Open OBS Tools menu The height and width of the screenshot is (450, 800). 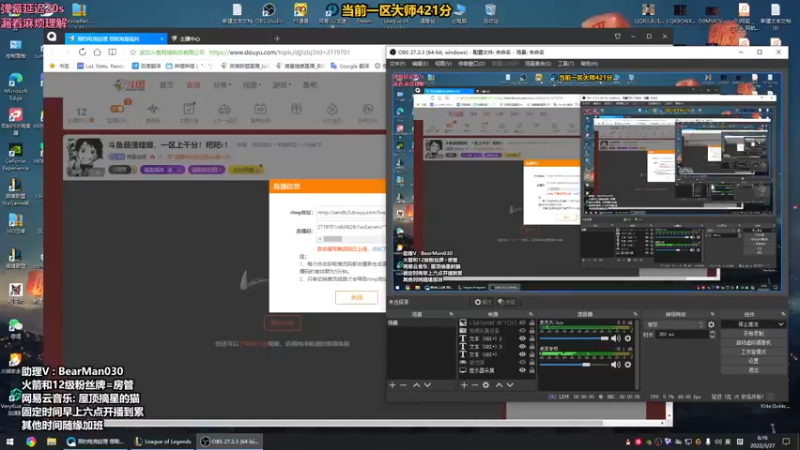tap(566, 64)
